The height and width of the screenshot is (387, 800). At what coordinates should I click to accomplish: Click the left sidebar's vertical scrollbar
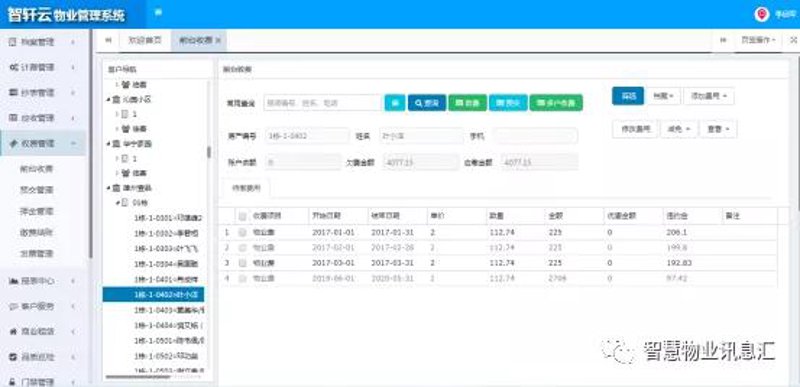(x=91, y=143)
